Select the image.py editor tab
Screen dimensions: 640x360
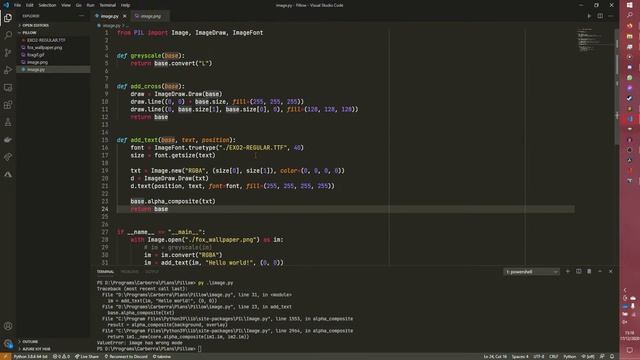109,16
